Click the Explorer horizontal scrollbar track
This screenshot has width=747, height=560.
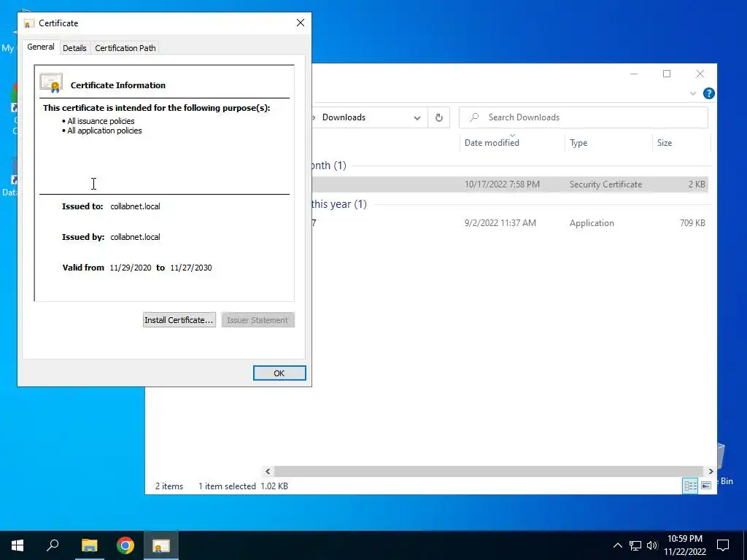[488, 471]
